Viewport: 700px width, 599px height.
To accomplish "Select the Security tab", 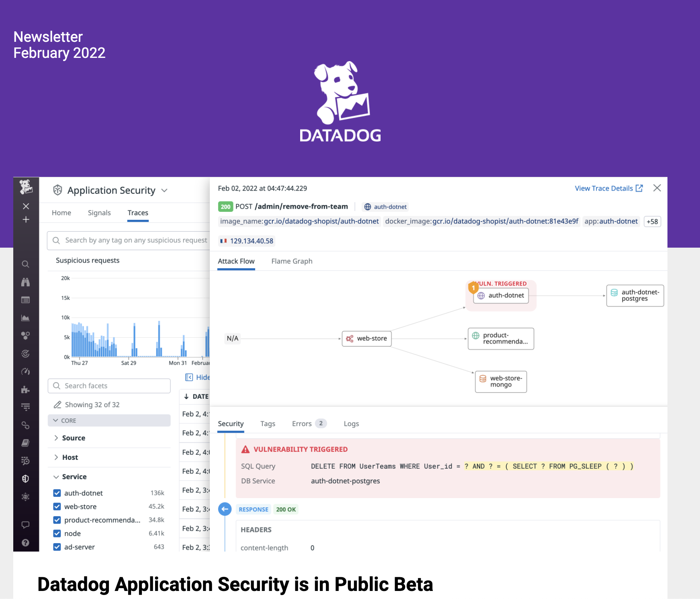I will (x=231, y=423).
